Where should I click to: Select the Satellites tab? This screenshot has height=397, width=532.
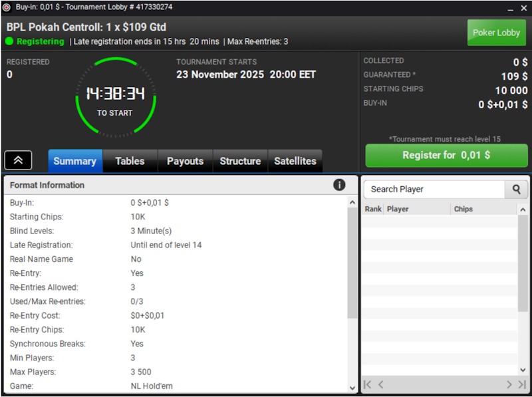point(295,161)
